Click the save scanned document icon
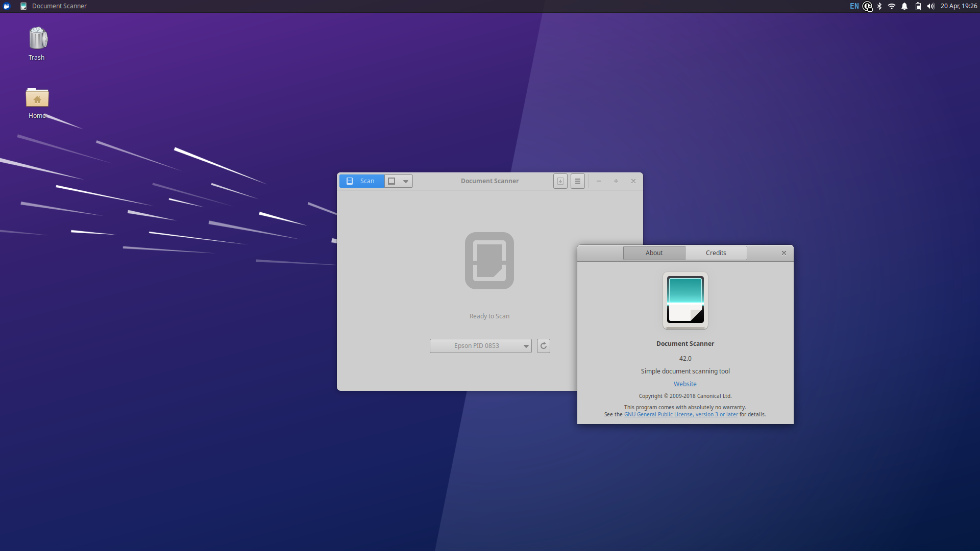980x551 pixels. point(560,181)
